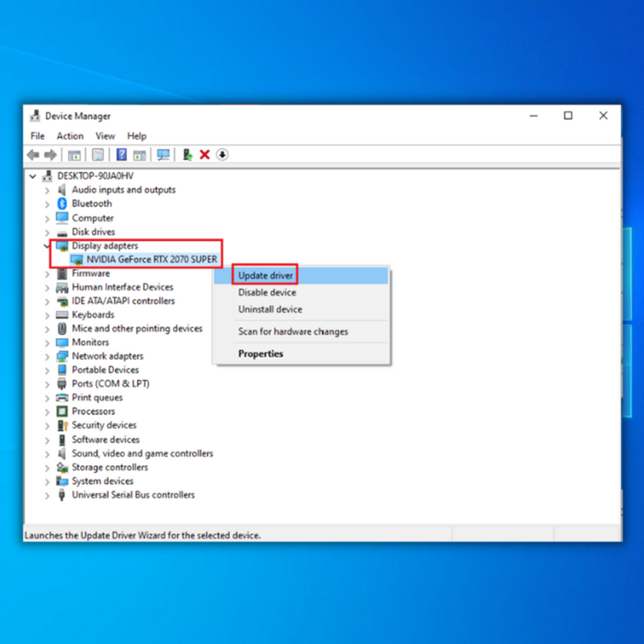Click the Back arrow in the toolbar
The width and height of the screenshot is (644, 644).
33,155
